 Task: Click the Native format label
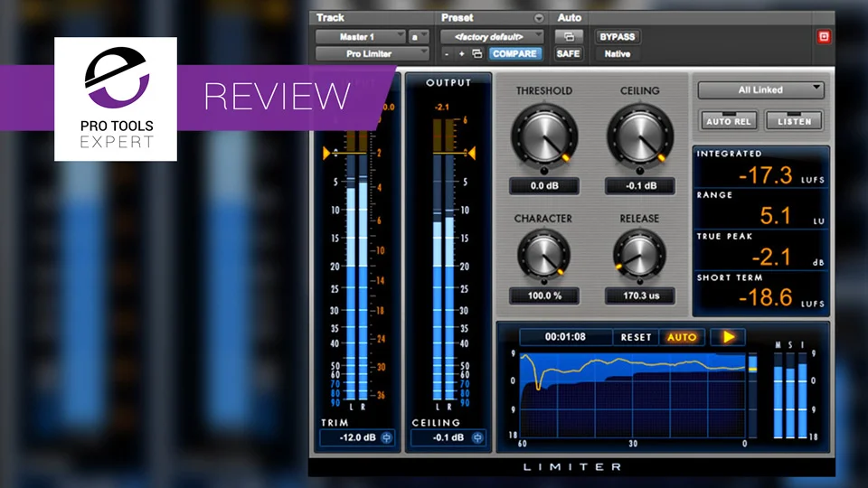coord(618,53)
